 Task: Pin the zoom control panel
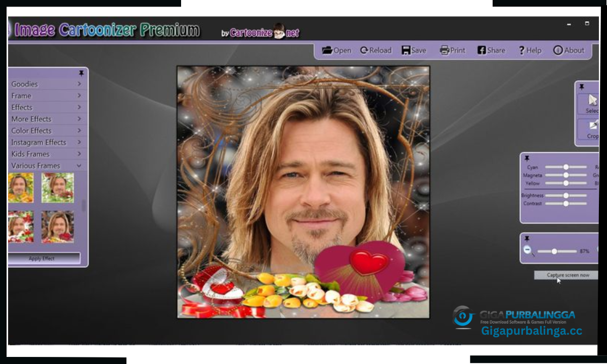pyautogui.click(x=527, y=239)
